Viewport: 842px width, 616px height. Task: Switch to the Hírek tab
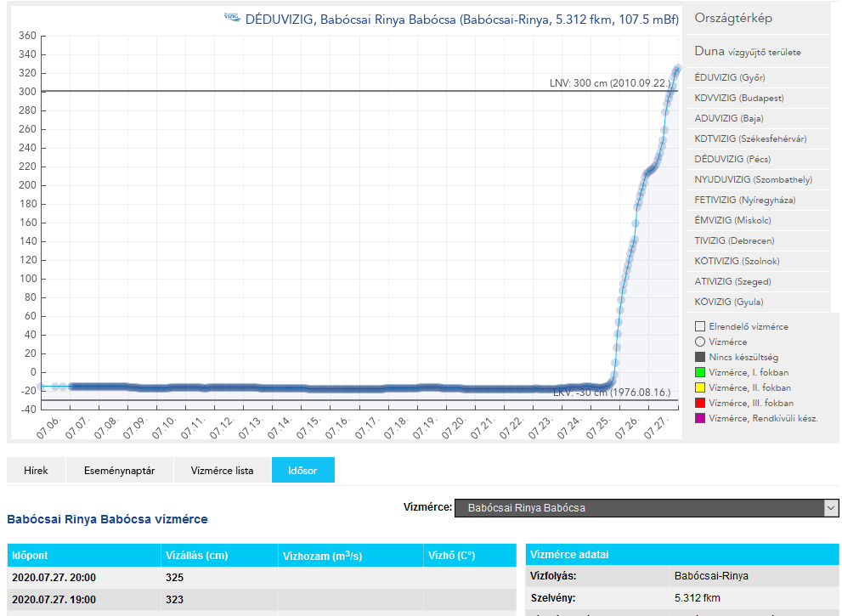[36, 470]
